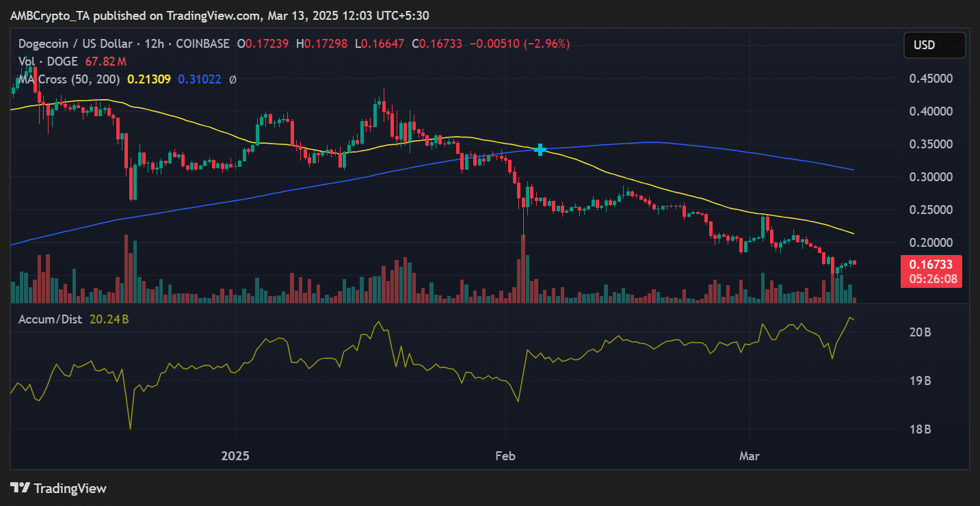Click the blue 0.31022 MA value
The height and width of the screenshot is (506, 980).
click(199, 79)
